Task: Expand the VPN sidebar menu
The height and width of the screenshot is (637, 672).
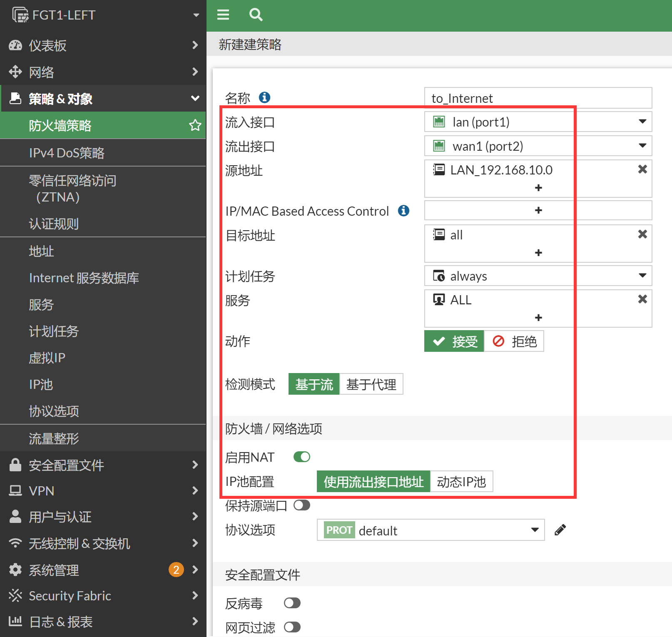Action: tap(103, 491)
